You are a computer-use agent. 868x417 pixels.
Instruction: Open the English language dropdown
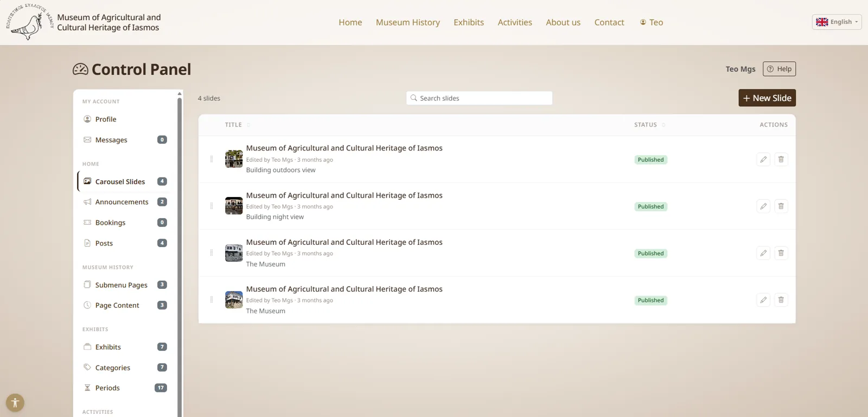coord(837,22)
